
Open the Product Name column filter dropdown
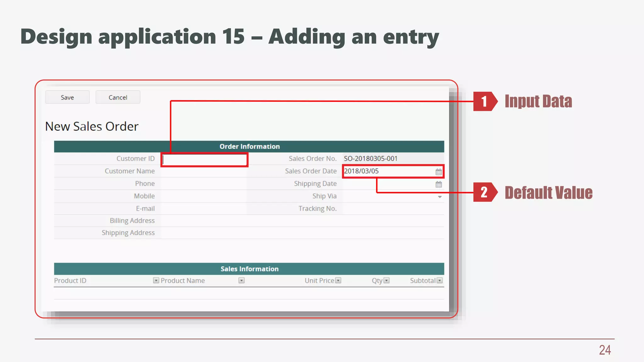(x=241, y=280)
